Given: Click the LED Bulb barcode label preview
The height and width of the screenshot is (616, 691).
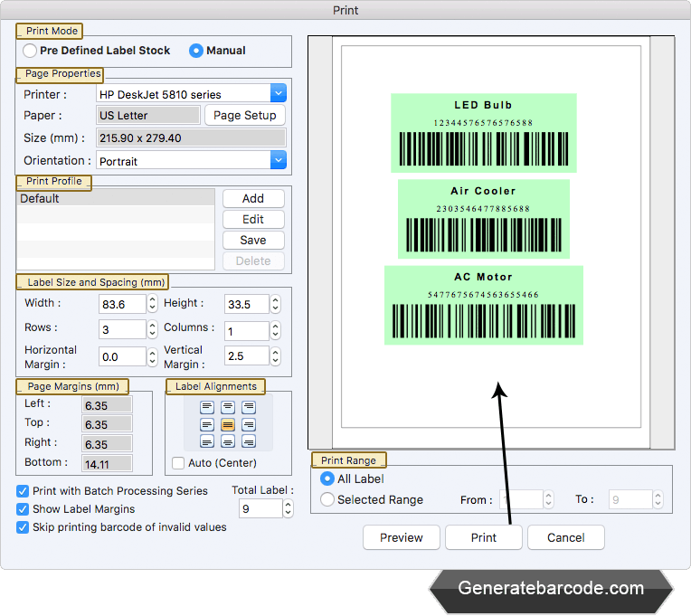Looking at the screenshot, I should coord(484,133).
